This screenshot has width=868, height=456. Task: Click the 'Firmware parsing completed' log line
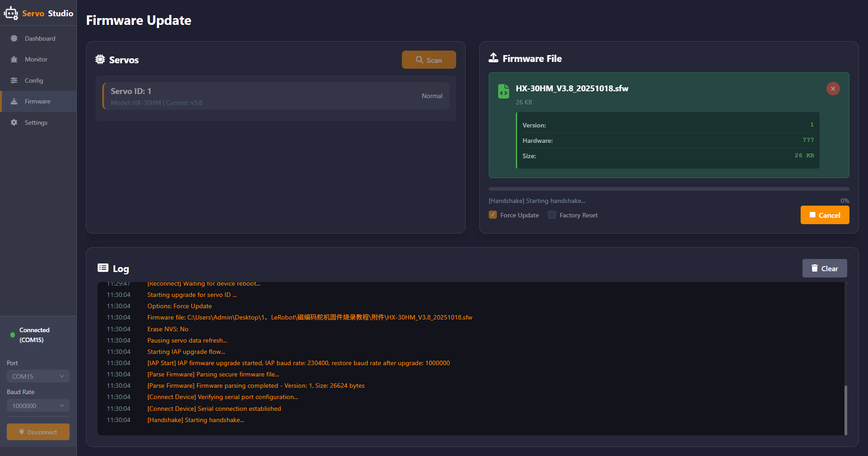click(256, 385)
